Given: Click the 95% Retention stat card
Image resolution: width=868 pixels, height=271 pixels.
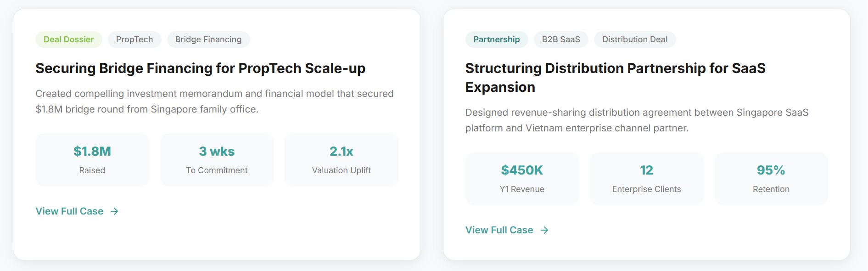Looking at the screenshot, I should point(771,179).
